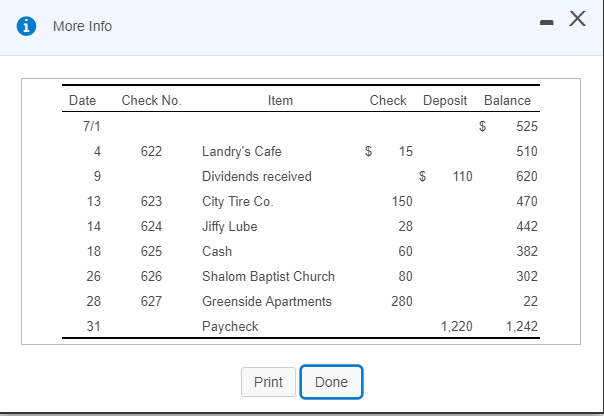The image size is (604, 416).
Task: Click the Landry's Cafe item
Action: (242, 151)
